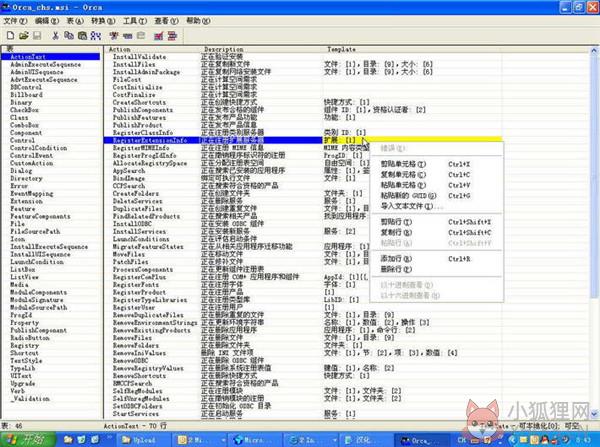Viewport: 600px width, 447px height.
Task: Select the Dialog table
Action: pyautogui.click(x=21, y=171)
